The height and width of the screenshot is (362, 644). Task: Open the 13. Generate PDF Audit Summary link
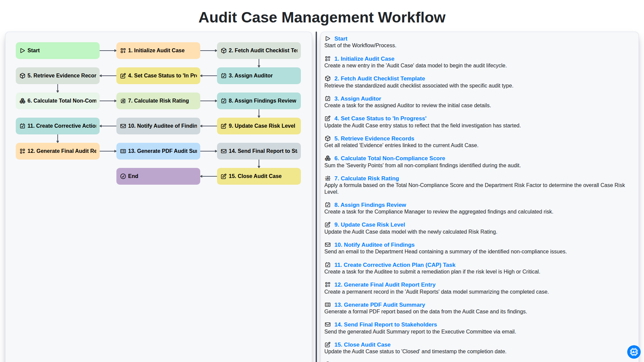coord(380,305)
